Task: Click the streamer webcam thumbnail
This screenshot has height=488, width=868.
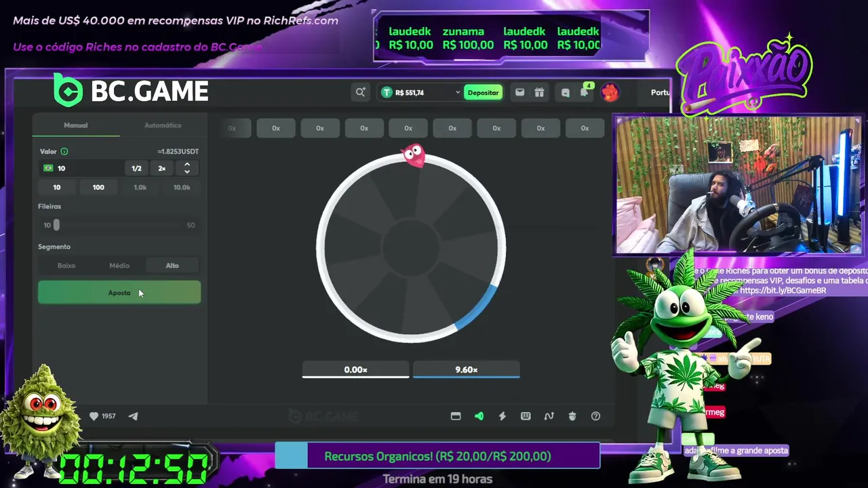Action: click(738, 185)
